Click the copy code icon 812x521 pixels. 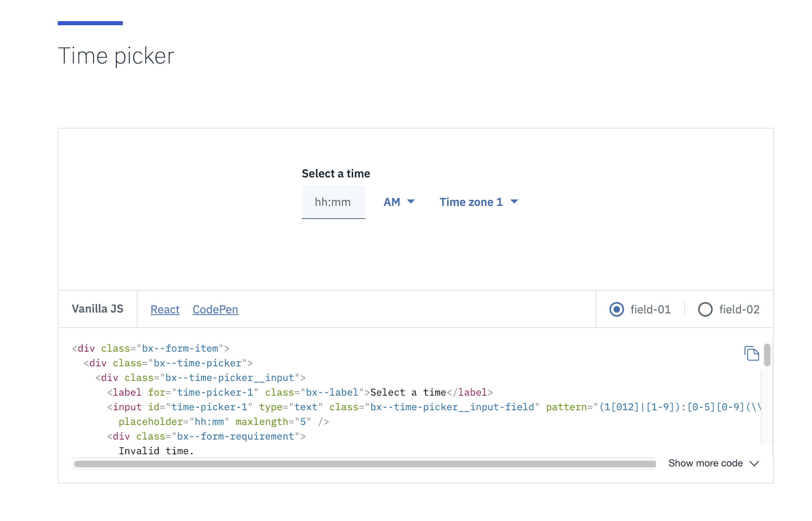[751, 354]
